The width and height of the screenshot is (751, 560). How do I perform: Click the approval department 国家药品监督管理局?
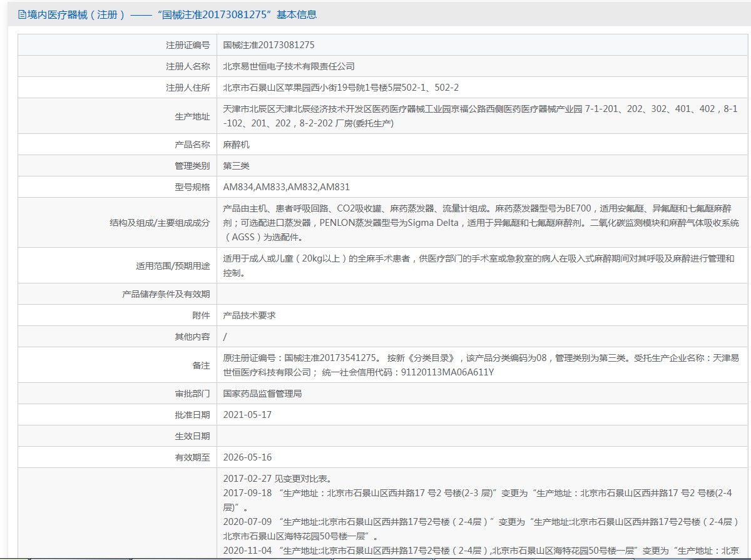[x=262, y=394]
